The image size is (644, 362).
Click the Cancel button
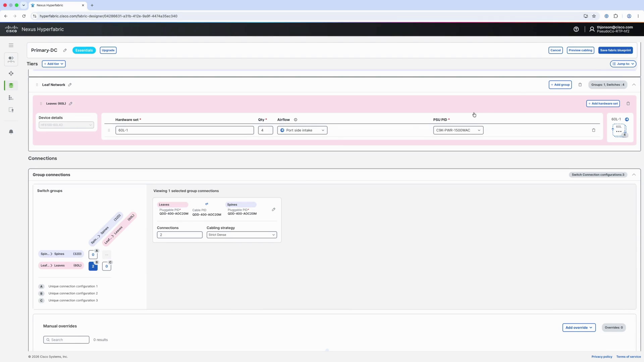(555, 50)
